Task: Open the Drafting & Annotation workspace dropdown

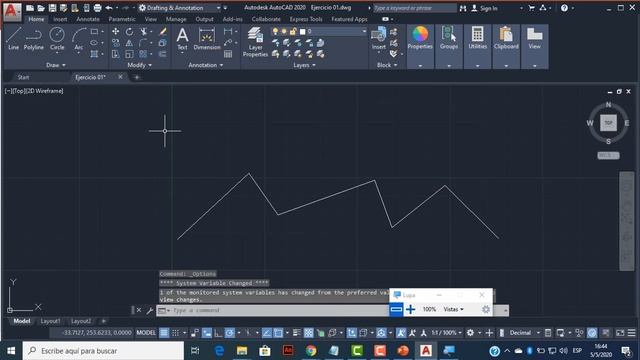Action: (x=180, y=8)
